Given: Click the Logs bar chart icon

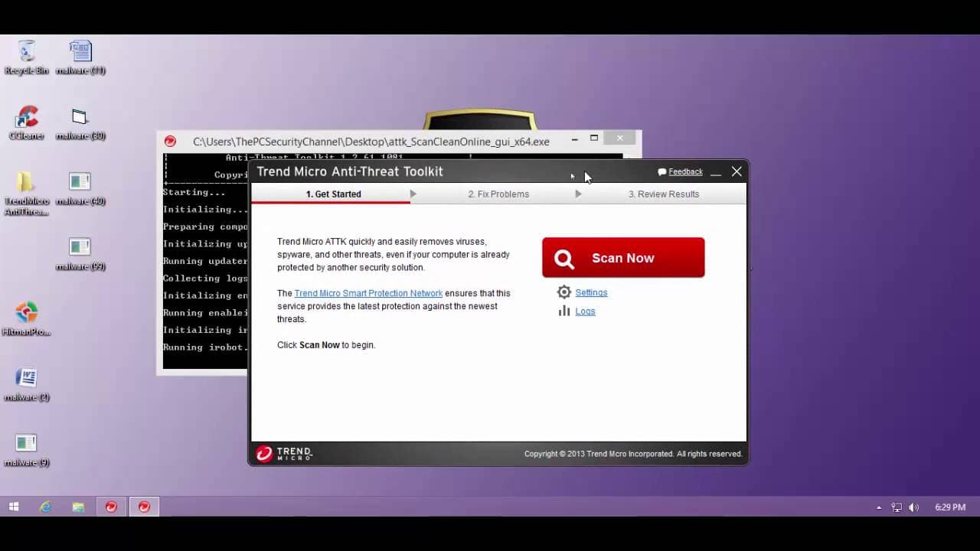Looking at the screenshot, I should coord(564,311).
